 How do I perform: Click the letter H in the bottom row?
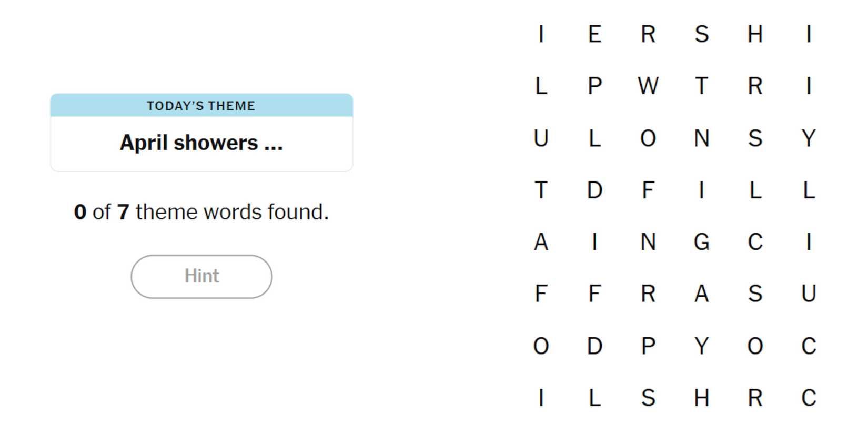pos(702,398)
